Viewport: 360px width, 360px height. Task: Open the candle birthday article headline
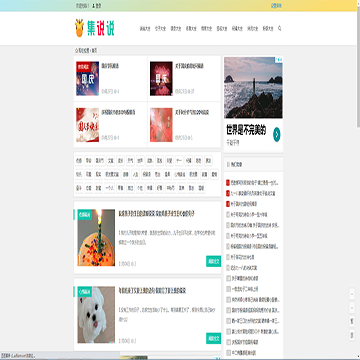point(157,213)
